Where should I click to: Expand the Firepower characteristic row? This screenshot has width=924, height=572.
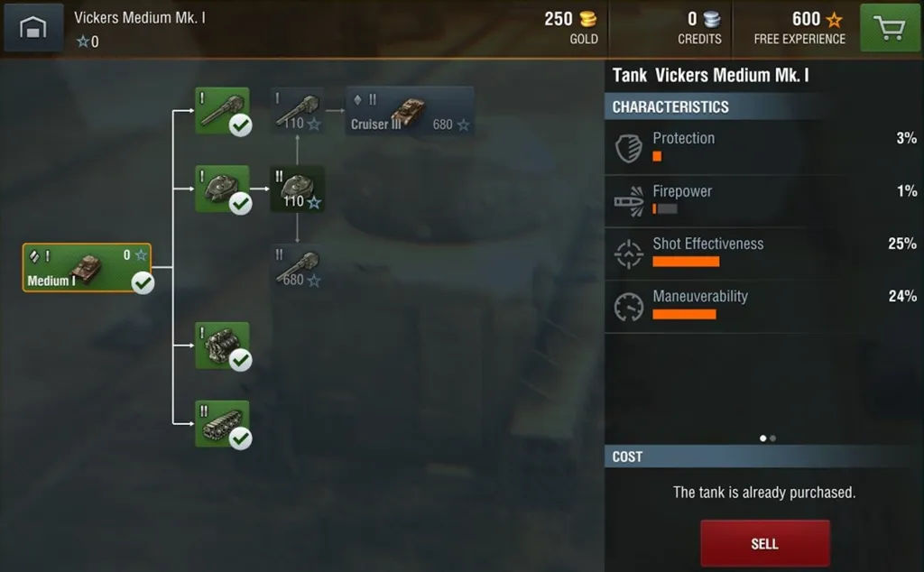[764, 200]
